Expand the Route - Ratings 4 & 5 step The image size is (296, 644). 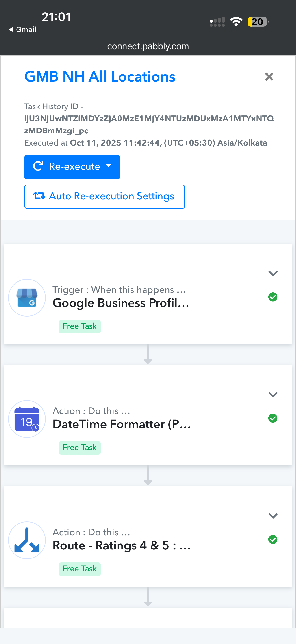[x=273, y=516]
